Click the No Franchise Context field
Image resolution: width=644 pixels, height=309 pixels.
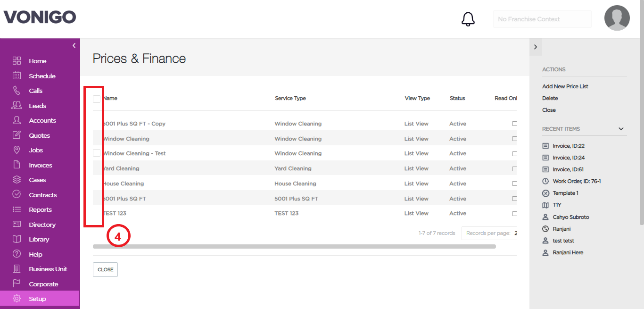(542, 19)
